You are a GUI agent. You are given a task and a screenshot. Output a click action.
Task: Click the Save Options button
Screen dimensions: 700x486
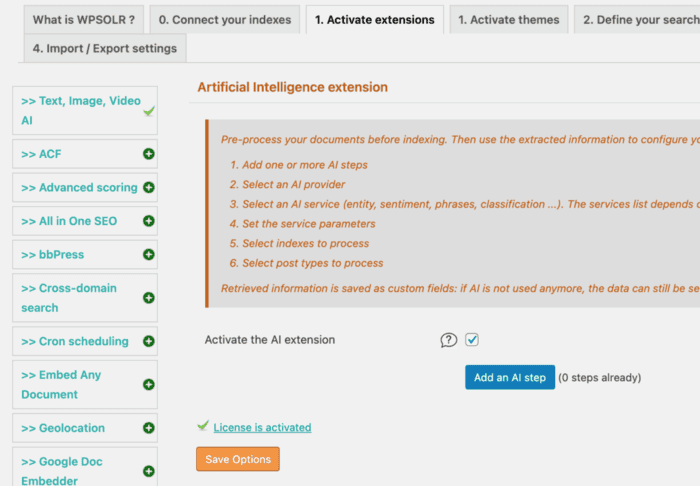coord(238,459)
